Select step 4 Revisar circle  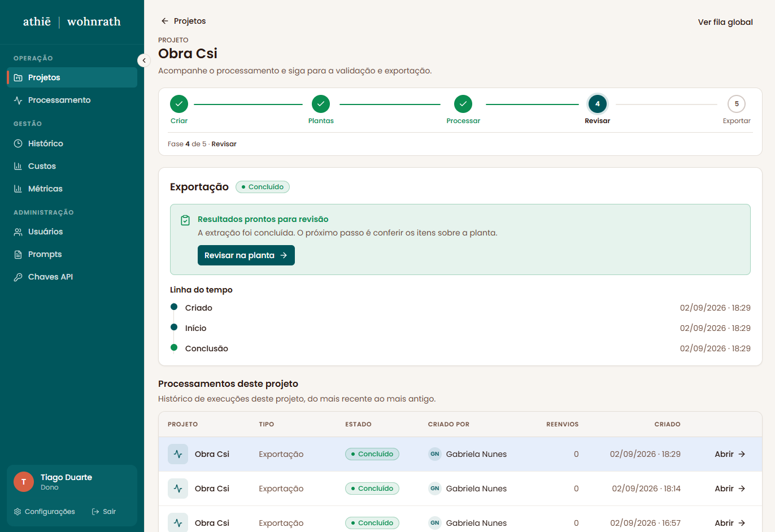(x=598, y=104)
